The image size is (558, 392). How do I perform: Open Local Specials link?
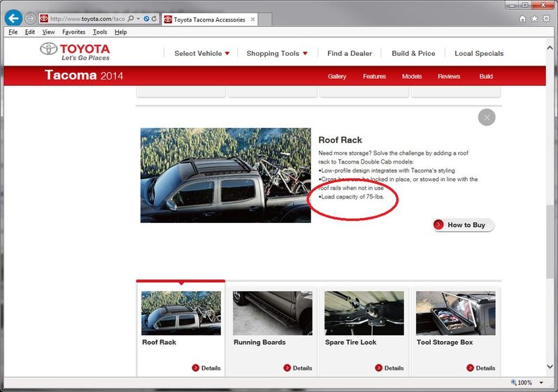pyautogui.click(x=479, y=53)
